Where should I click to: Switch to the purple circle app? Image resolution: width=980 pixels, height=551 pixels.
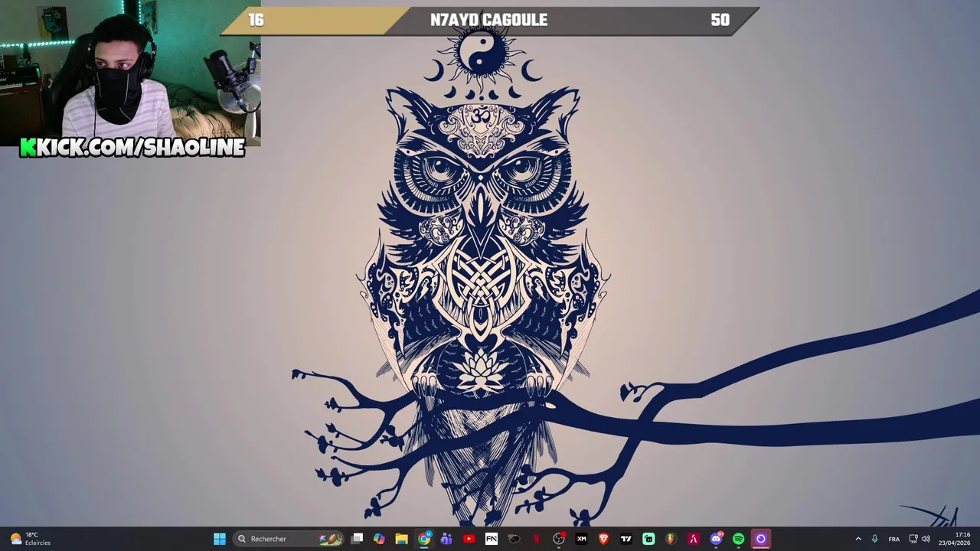761,539
